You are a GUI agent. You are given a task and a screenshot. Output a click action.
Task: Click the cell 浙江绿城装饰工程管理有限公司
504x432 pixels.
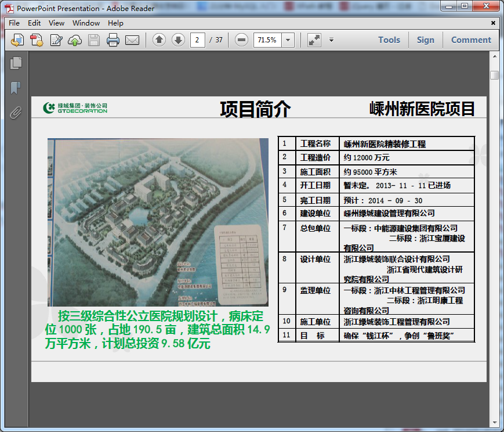[x=407, y=321]
